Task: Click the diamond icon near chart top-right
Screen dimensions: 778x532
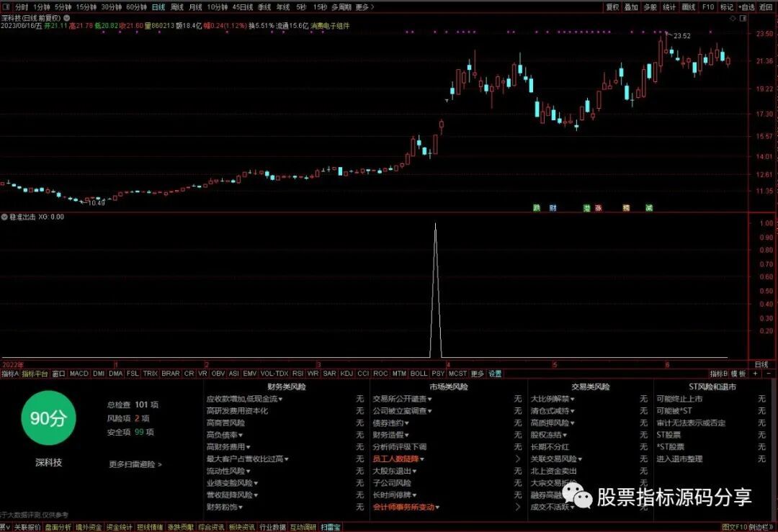Action: 733,18
